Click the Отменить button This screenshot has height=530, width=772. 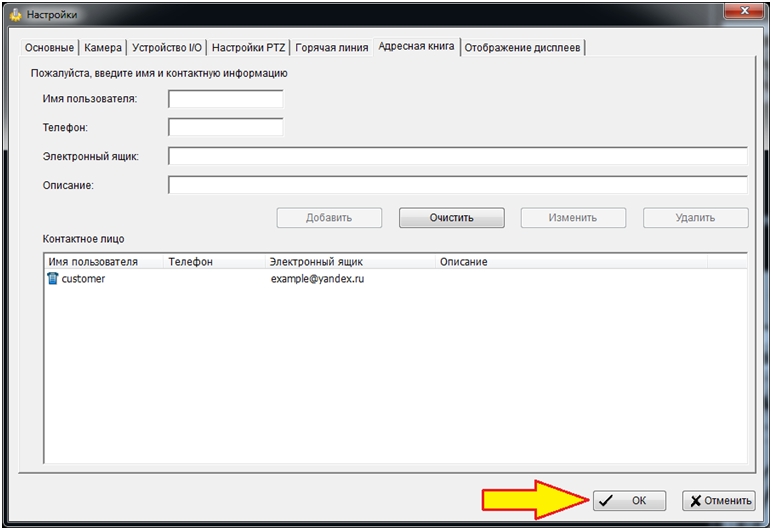click(x=719, y=501)
